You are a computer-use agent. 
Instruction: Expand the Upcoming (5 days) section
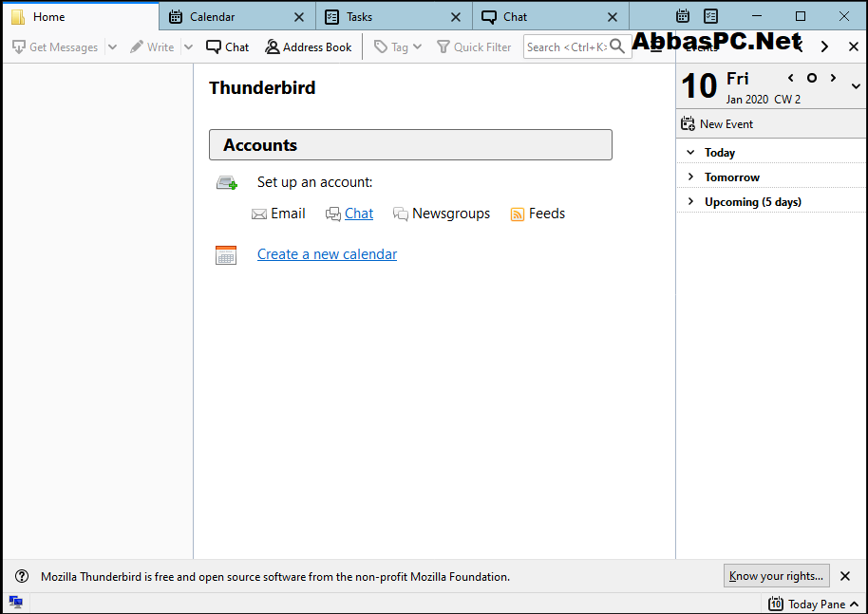(690, 201)
